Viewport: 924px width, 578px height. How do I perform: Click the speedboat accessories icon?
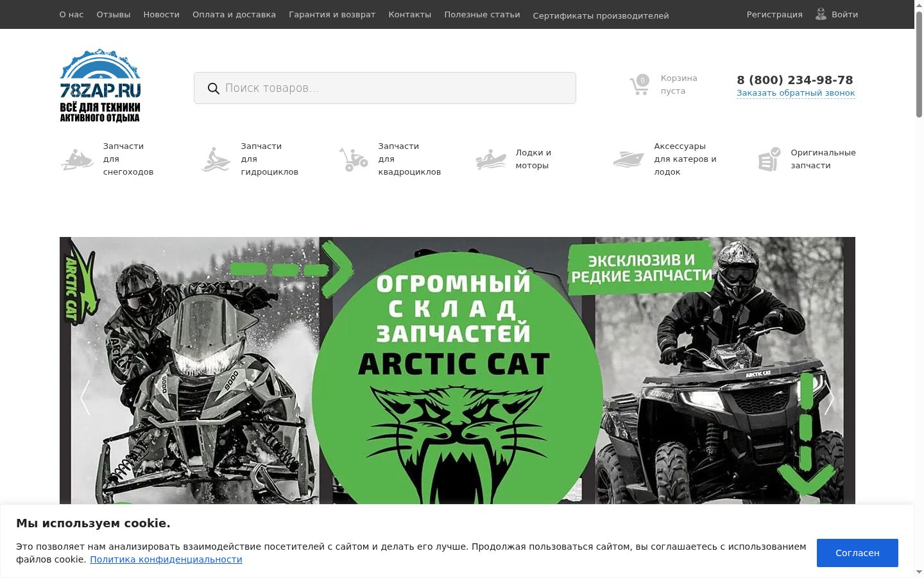point(628,159)
